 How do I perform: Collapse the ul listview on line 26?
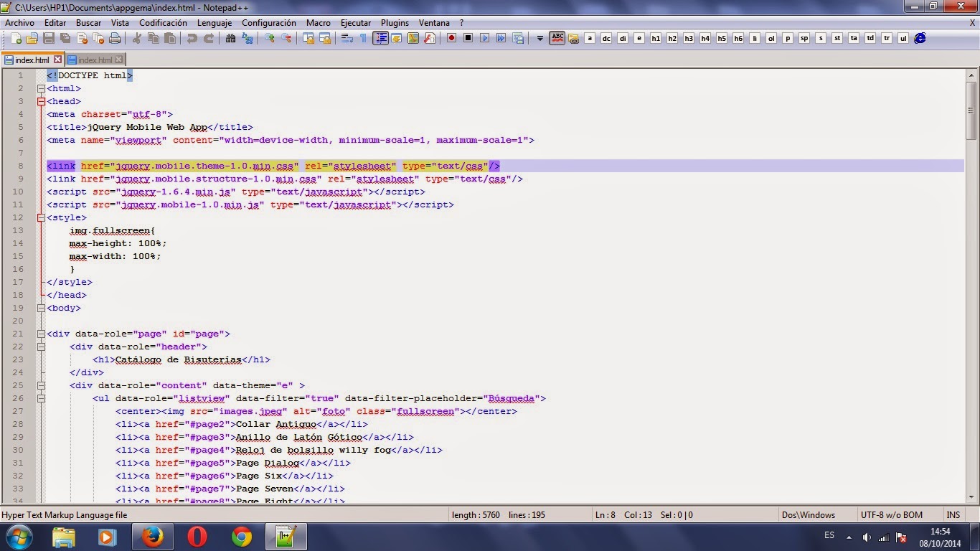coord(41,399)
